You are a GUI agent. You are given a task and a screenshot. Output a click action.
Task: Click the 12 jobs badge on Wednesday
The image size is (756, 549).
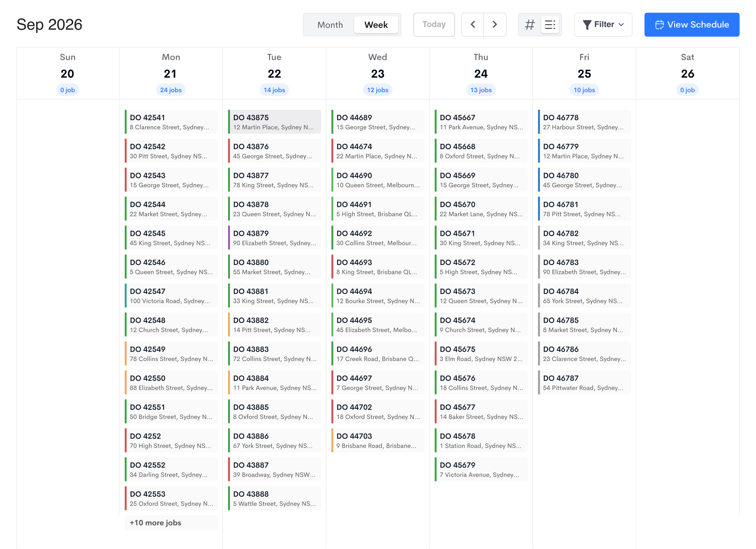(377, 90)
